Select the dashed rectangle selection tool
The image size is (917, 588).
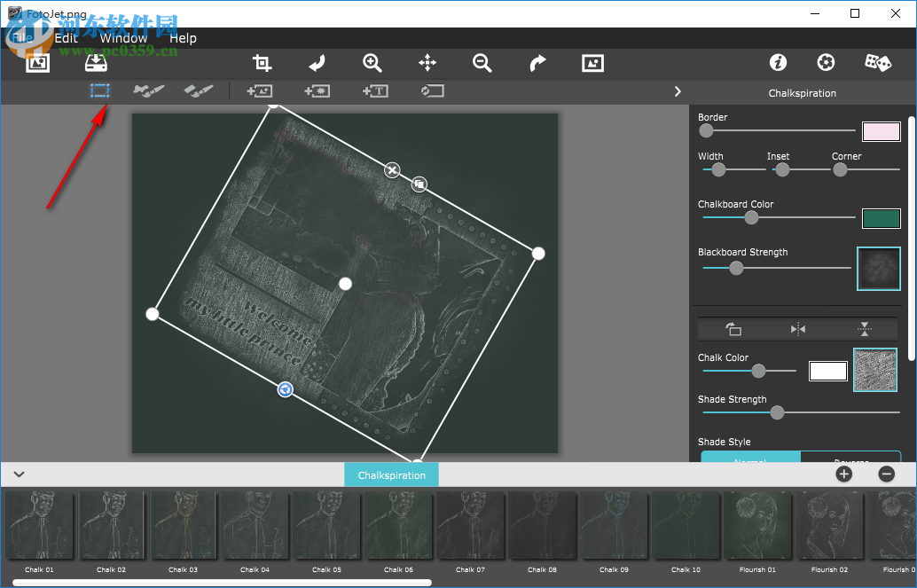tap(99, 90)
